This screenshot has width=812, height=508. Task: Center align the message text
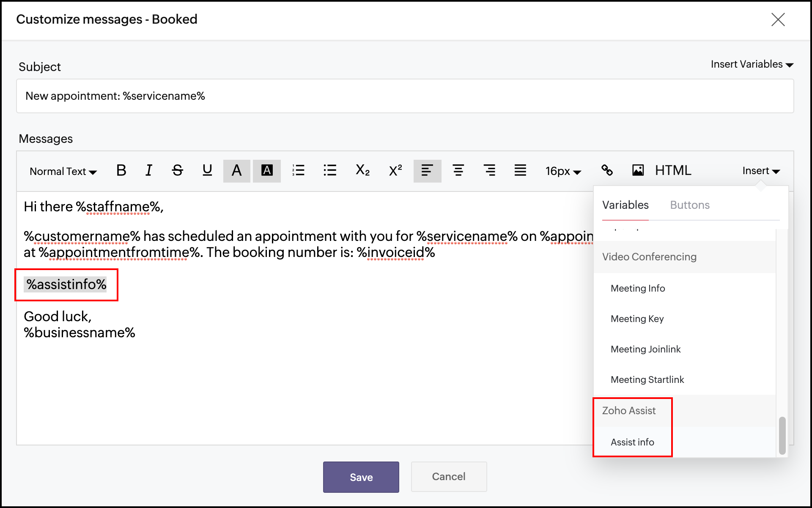click(458, 171)
